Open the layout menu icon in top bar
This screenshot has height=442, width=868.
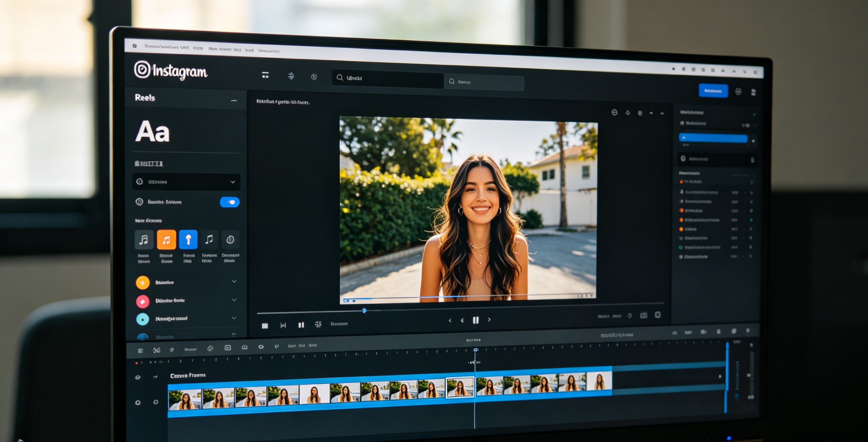[266, 75]
